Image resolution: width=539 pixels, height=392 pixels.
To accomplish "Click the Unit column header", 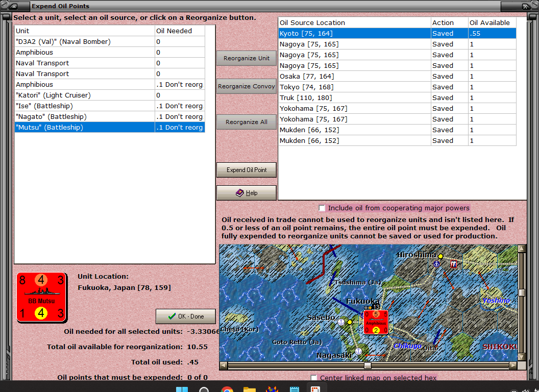I will [85, 31].
